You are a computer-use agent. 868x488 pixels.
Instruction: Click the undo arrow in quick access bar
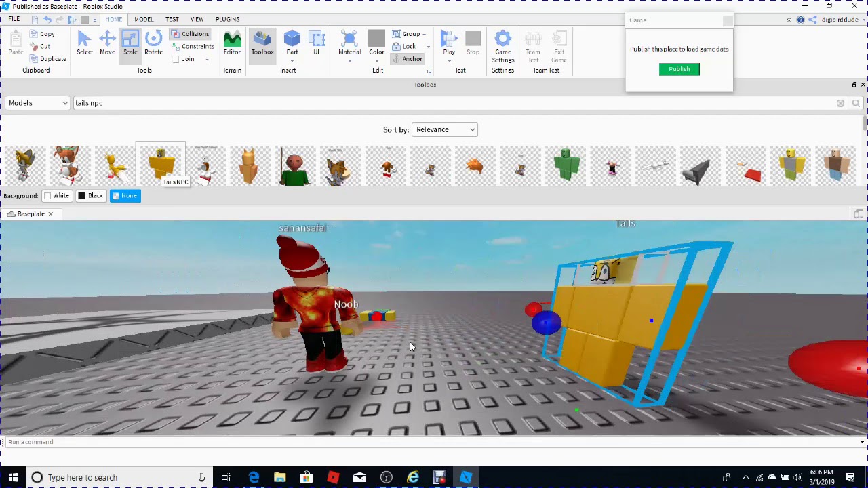[47, 20]
